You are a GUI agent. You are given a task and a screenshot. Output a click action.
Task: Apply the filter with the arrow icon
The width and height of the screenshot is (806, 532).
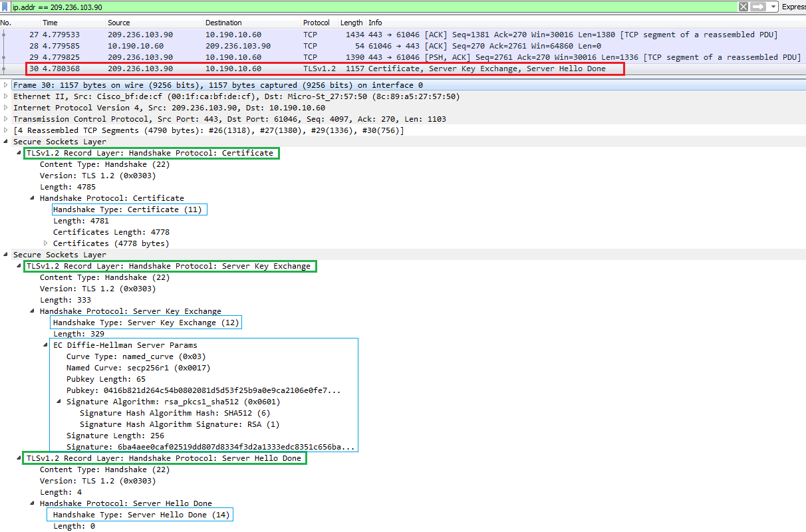(759, 7)
